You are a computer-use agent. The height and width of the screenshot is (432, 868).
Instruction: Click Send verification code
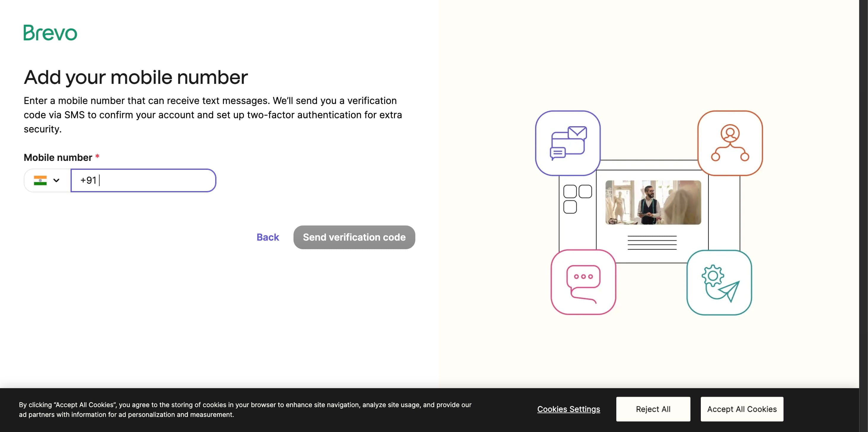click(354, 237)
